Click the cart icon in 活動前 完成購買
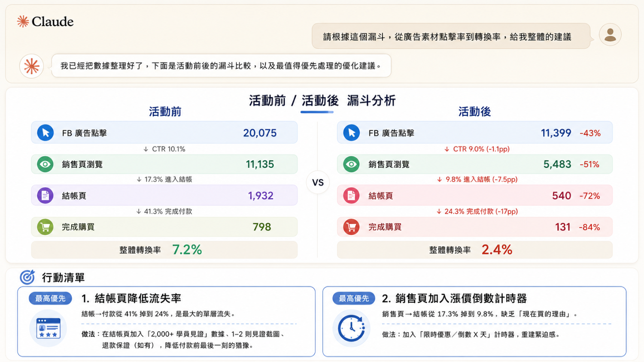The height and width of the screenshot is (362, 644). tap(45, 227)
